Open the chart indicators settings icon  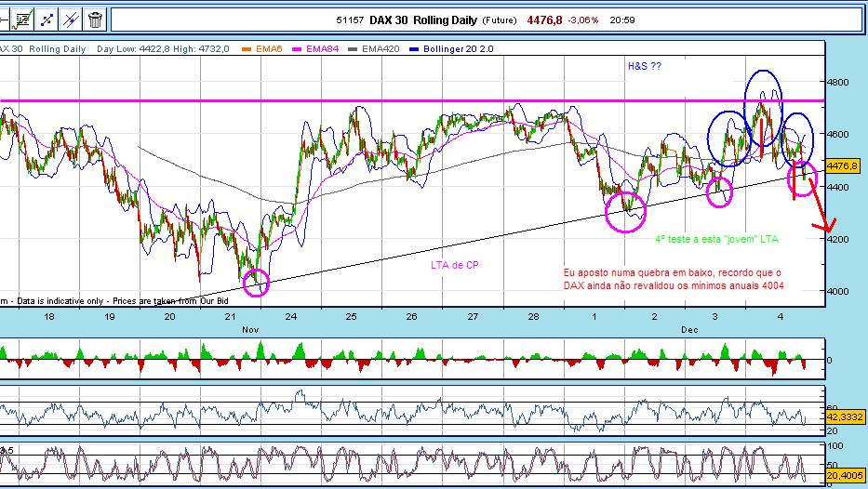[x=22, y=20]
